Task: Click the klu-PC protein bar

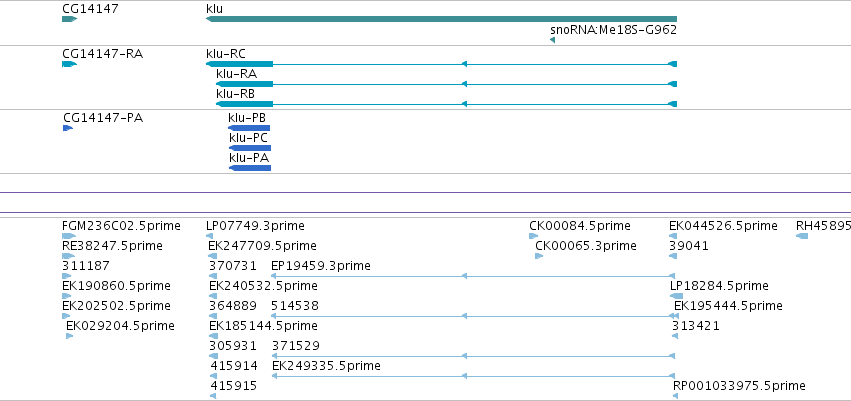Action: tap(250, 148)
